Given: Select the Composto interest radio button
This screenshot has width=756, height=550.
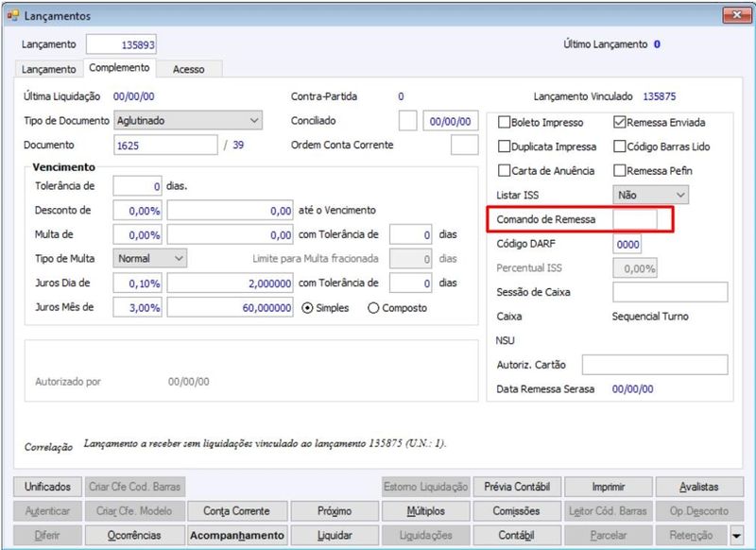Looking at the screenshot, I should pos(373,308).
